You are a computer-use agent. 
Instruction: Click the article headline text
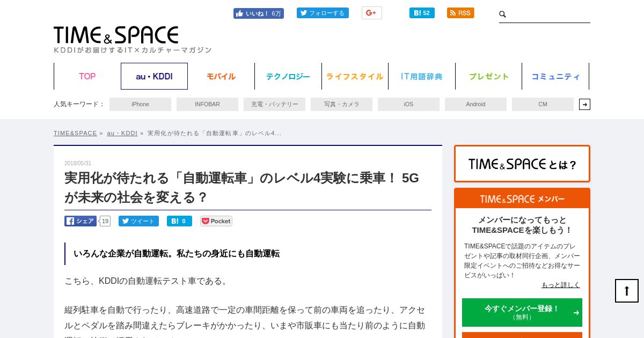tap(241, 187)
